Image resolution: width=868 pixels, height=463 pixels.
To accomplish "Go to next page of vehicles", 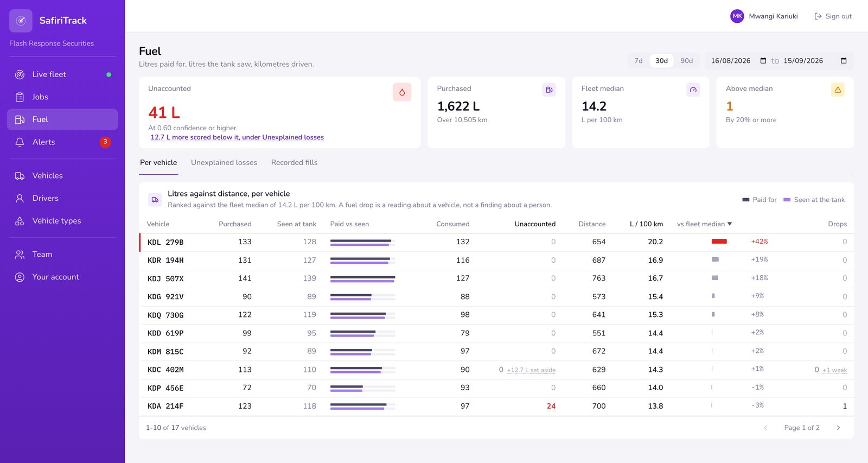I will click(x=838, y=428).
